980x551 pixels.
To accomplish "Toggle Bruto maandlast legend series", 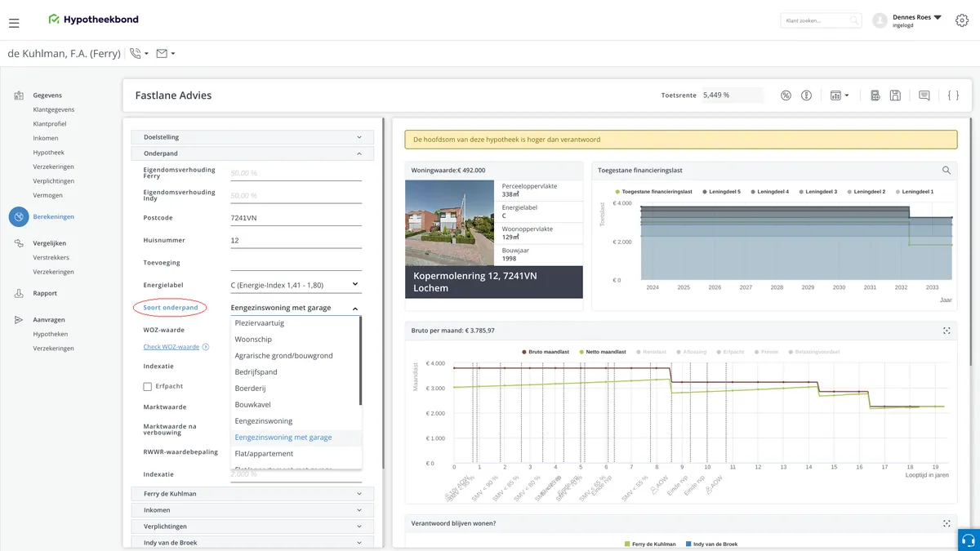I will click(x=547, y=352).
